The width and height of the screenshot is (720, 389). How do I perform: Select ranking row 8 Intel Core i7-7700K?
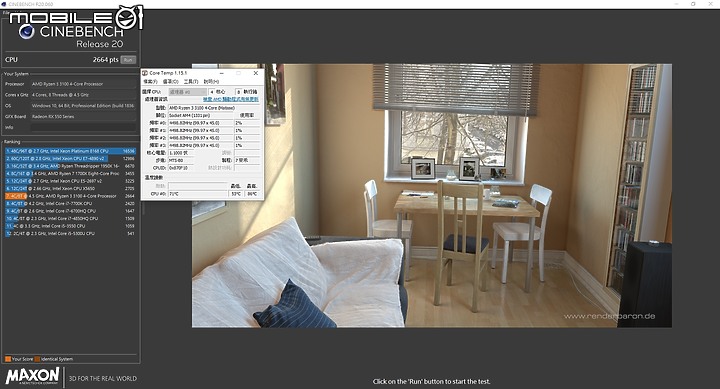point(70,203)
